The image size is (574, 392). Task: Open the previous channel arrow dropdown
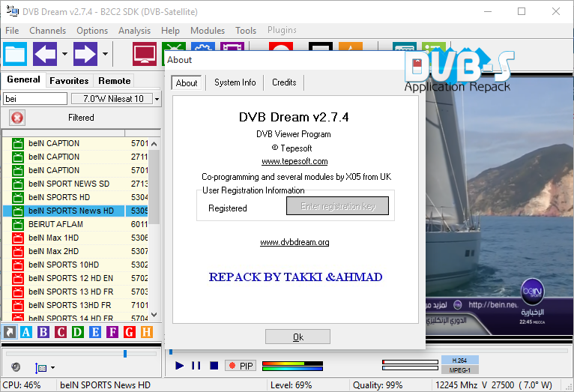pos(64,54)
